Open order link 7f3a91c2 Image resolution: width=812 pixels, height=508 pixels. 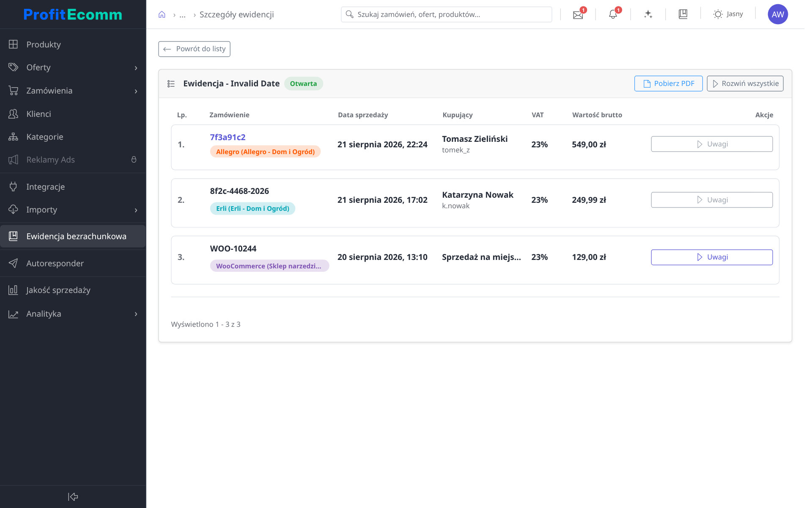(x=228, y=137)
